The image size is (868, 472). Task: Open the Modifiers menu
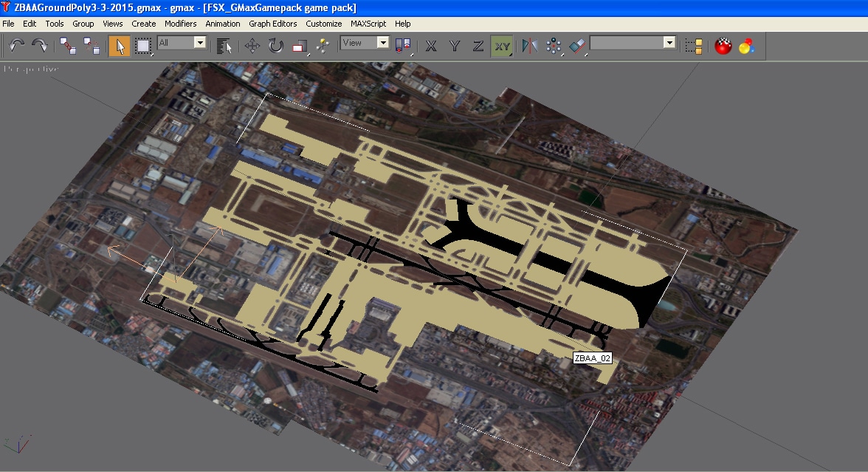[x=180, y=24]
